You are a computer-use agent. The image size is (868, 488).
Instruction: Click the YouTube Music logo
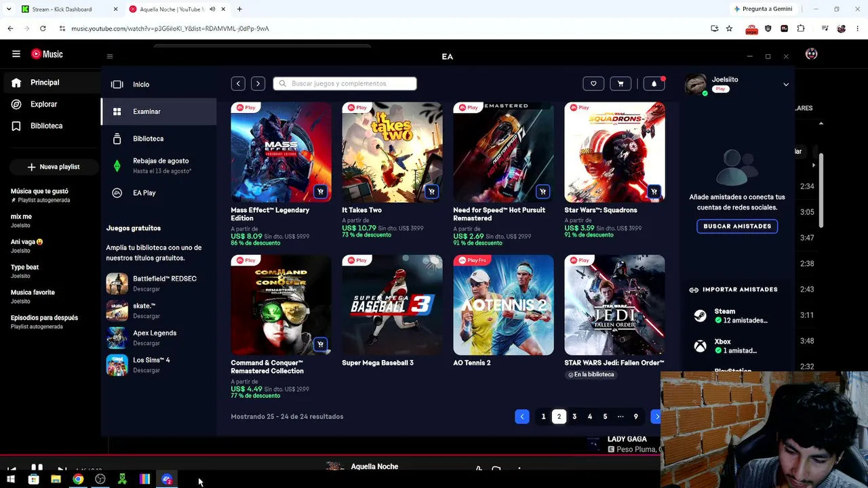click(x=47, y=54)
